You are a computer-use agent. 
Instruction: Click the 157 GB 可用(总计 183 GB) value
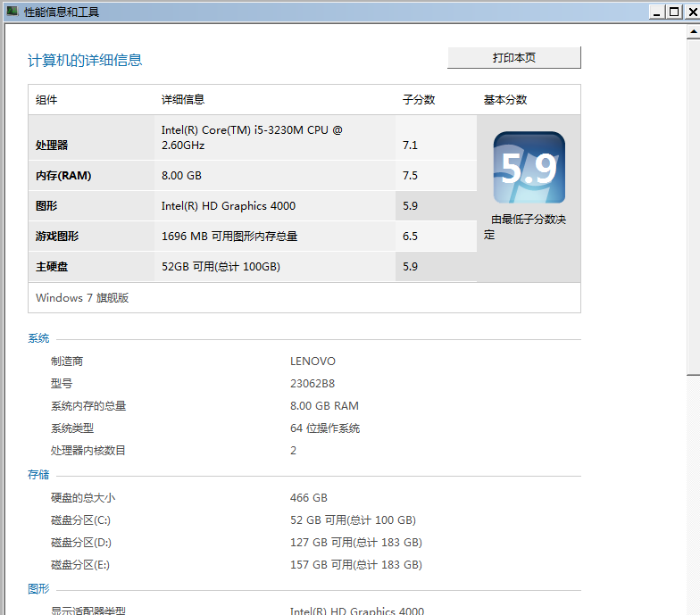coord(356,564)
